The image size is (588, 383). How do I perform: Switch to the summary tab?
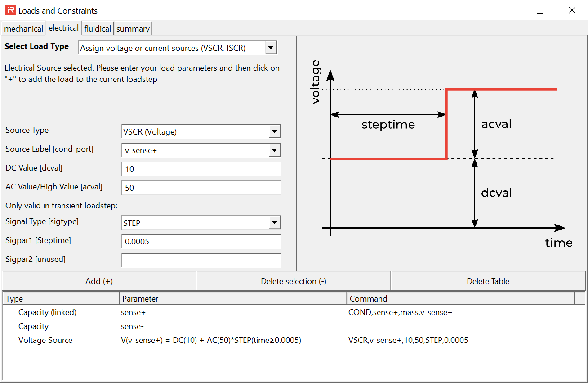click(133, 28)
